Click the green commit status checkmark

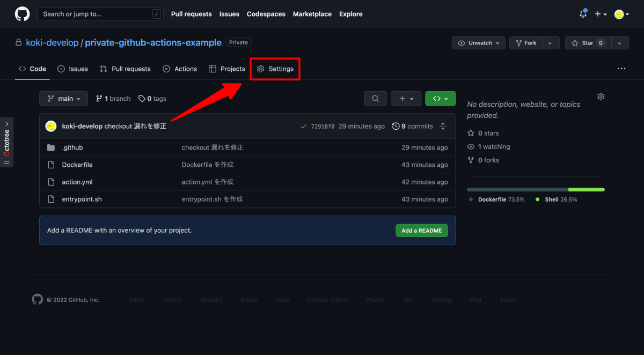coord(303,127)
